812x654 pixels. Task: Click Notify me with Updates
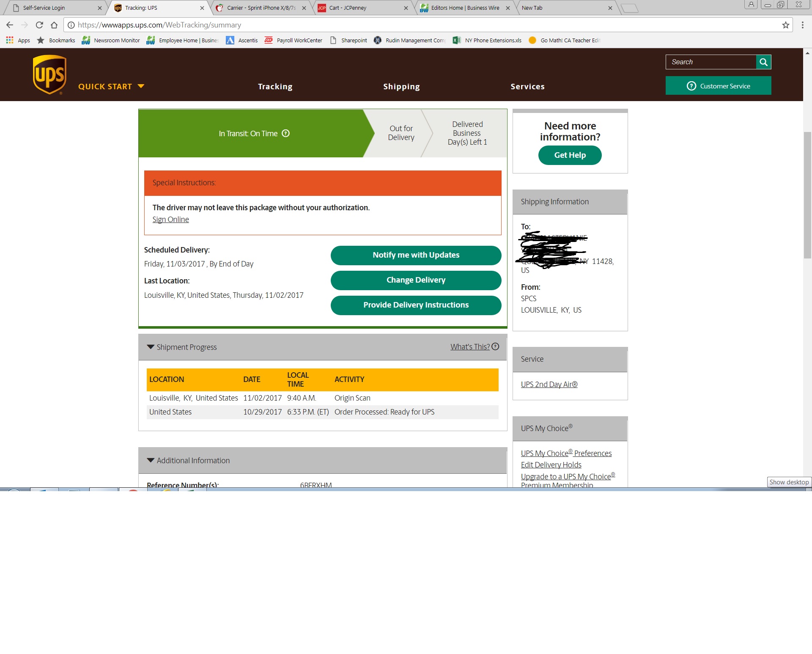point(416,255)
